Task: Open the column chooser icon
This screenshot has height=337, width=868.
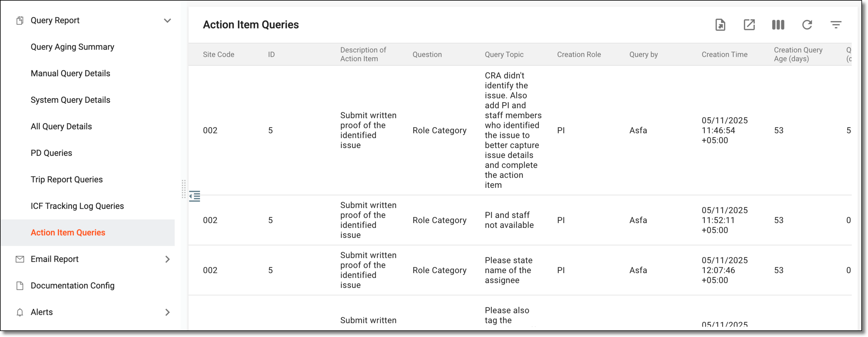Action: pos(778,25)
